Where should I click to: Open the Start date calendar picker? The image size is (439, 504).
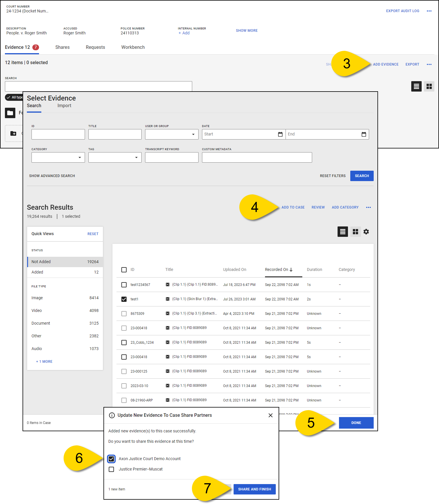280,134
